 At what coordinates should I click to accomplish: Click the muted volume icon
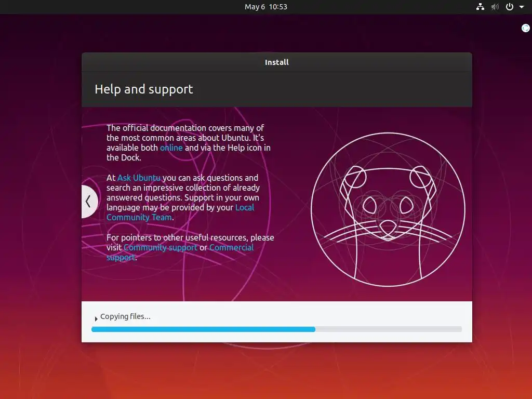tap(495, 7)
